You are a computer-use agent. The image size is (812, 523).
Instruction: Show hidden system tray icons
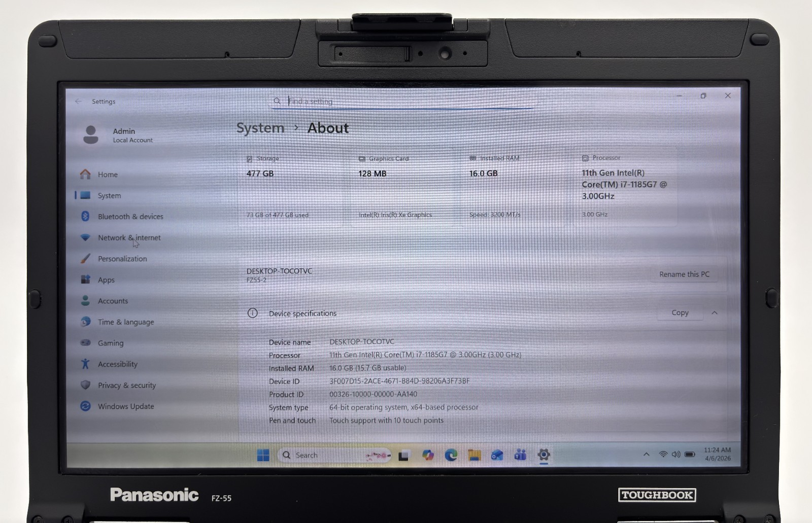click(646, 455)
